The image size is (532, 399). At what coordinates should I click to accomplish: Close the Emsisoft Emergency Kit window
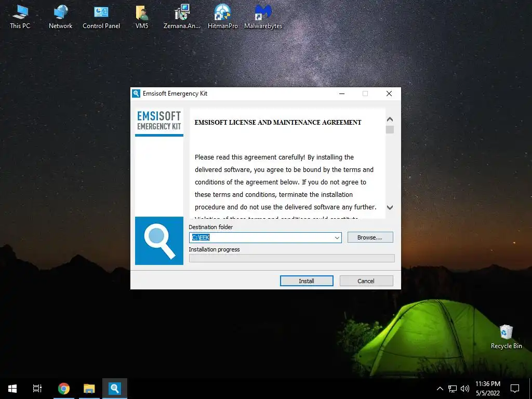point(389,94)
